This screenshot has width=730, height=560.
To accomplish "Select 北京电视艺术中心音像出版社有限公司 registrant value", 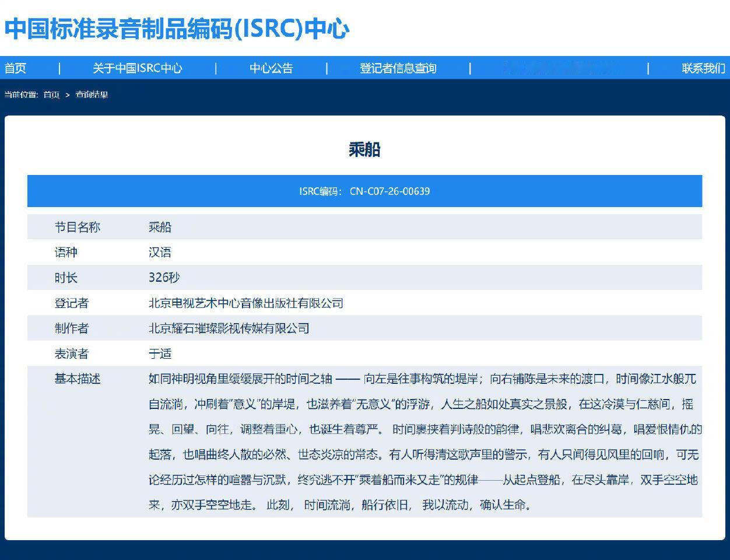I will [245, 303].
